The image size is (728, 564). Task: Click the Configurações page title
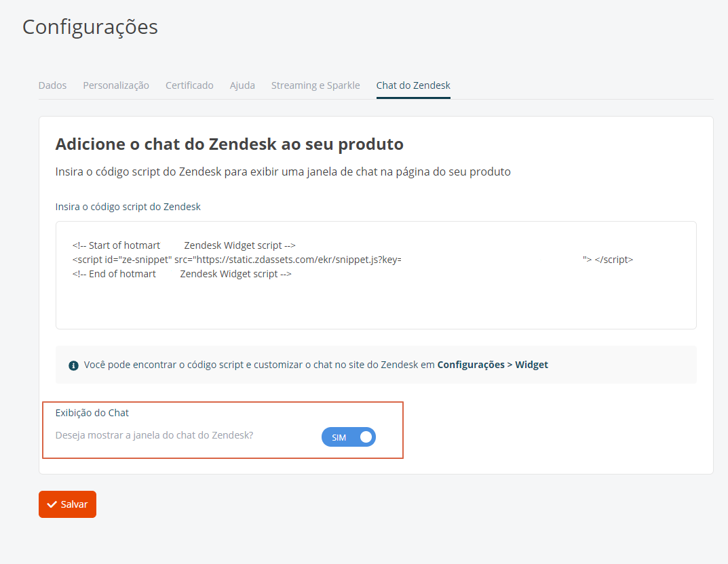tap(90, 27)
